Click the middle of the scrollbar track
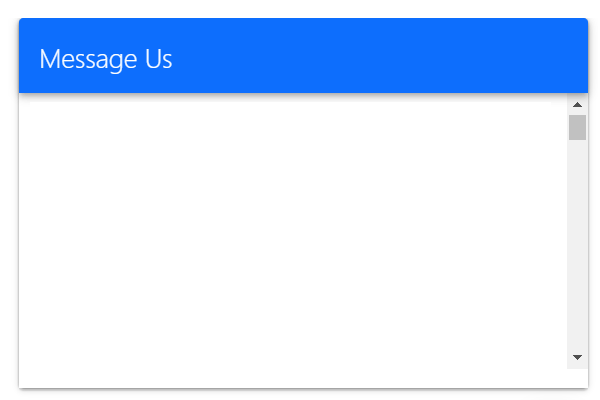Viewport: 600px width, 400px height. pos(577,231)
